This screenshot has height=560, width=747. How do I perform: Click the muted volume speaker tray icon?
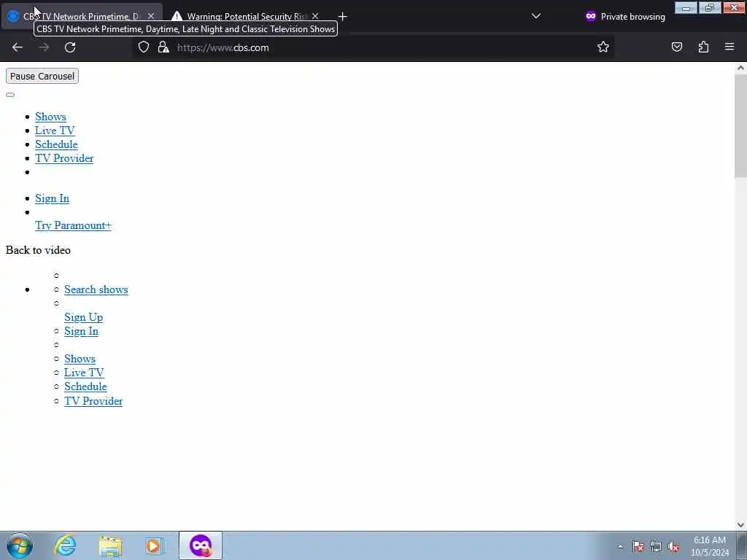[x=673, y=547]
